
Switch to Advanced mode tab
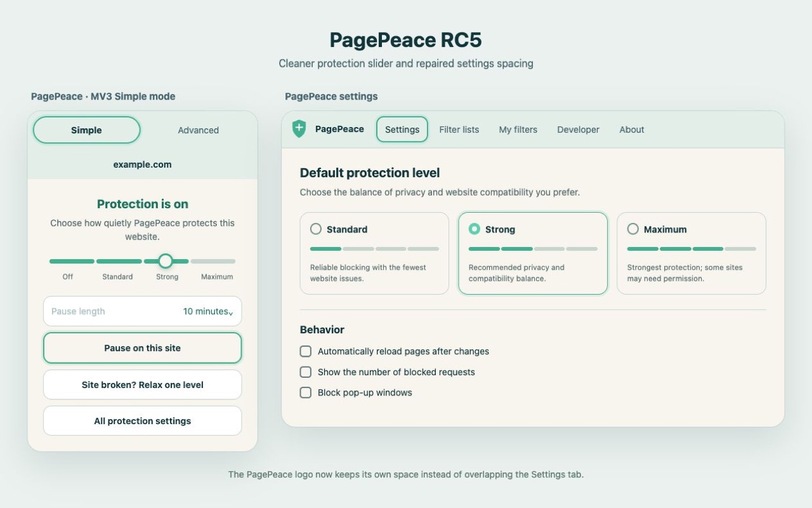tap(198, 130)
